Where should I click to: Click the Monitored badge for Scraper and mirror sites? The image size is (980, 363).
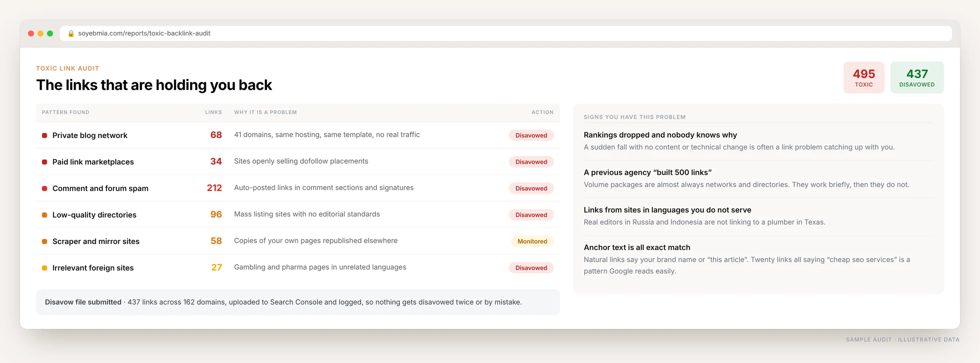point(532,242)
